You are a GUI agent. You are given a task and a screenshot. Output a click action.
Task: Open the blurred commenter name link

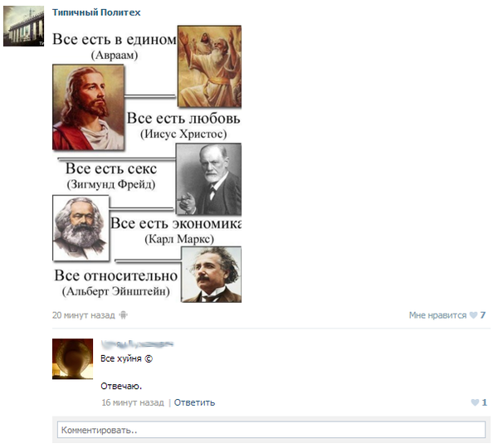click(x=137, y=343)
